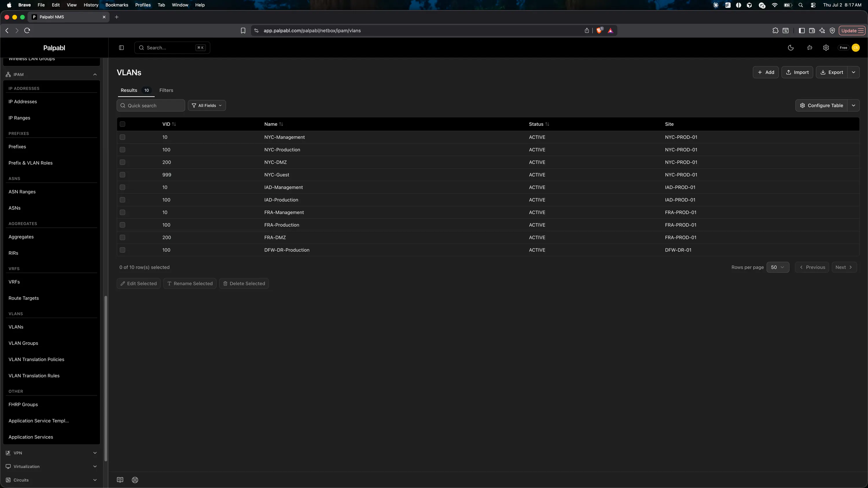This screenshot has width=868, height=488.
Task: Open the Export options chevron
Action: click(x=853, y=72)
